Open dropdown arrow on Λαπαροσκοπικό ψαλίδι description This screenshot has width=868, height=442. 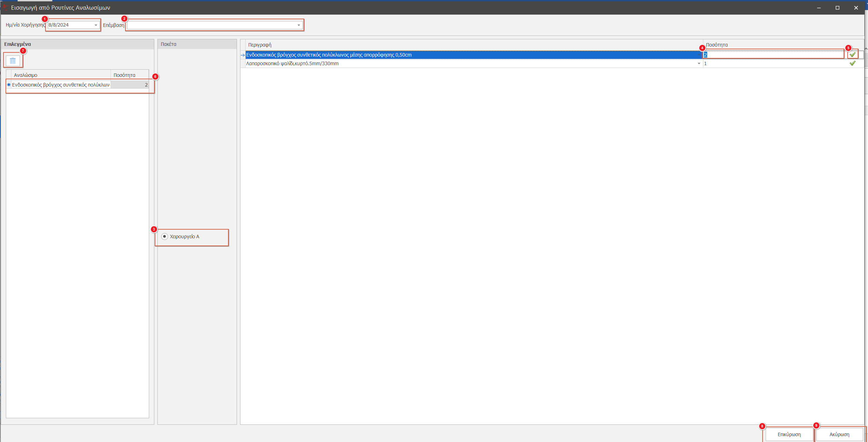[699, 63]
